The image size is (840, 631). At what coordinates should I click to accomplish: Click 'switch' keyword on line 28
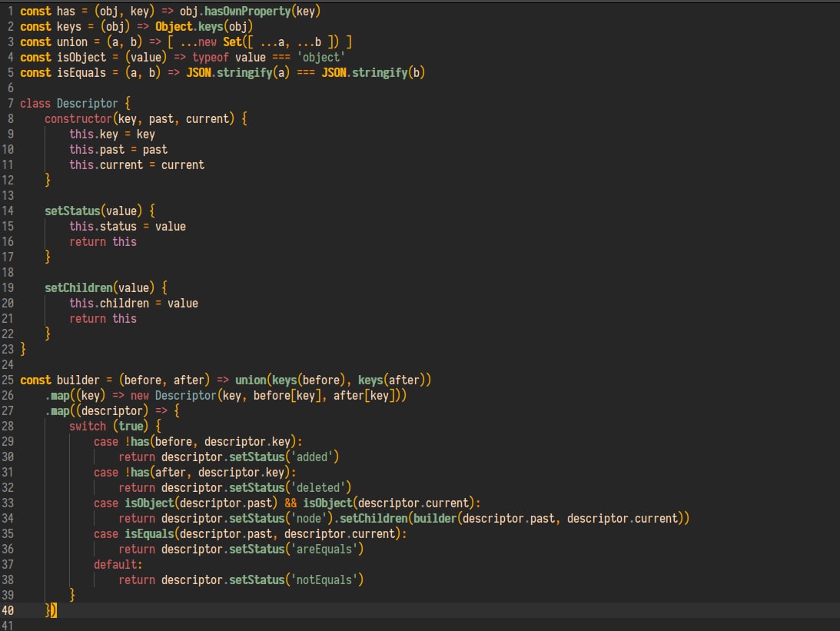pyautogui.click(x=88, y=427)
